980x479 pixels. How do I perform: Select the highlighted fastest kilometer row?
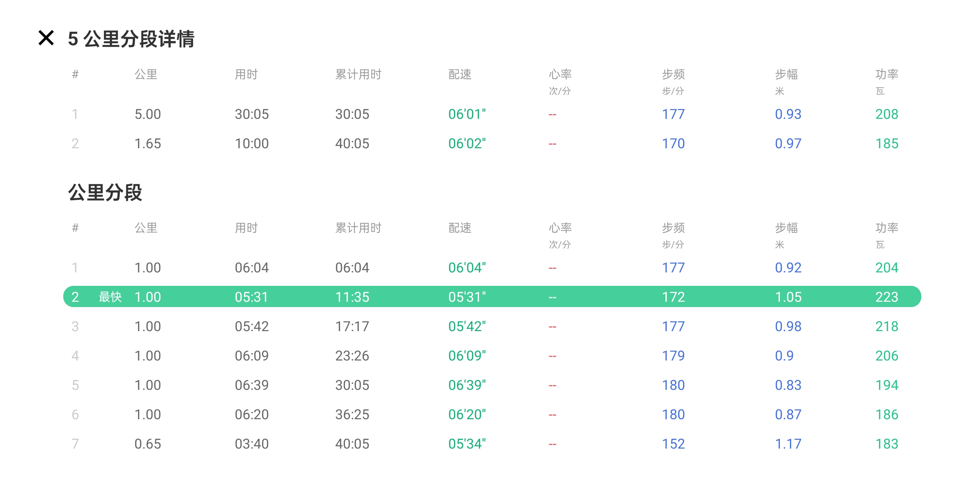coord(491,296)
